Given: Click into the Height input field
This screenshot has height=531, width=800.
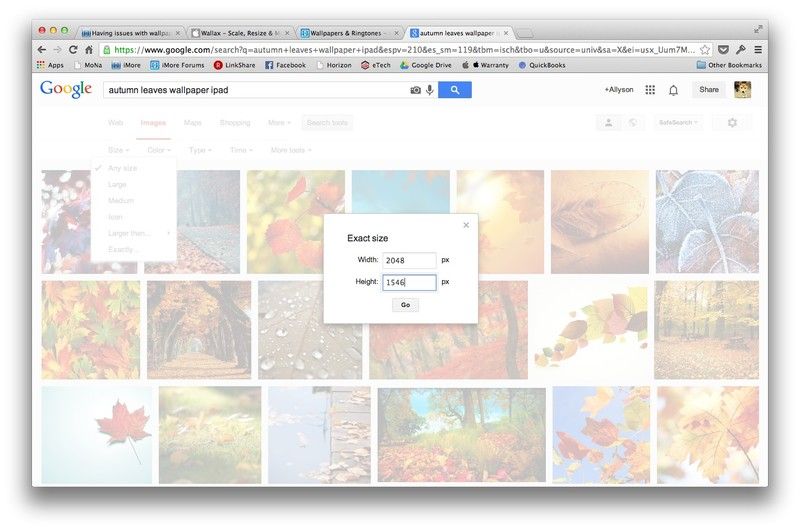Looking at the screenshot, I should click(409, 282).
